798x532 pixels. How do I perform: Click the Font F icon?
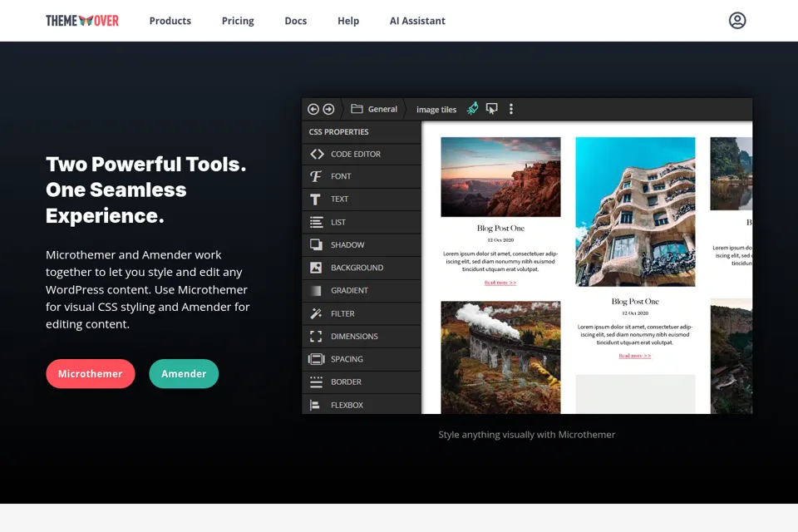pos(316,176)
